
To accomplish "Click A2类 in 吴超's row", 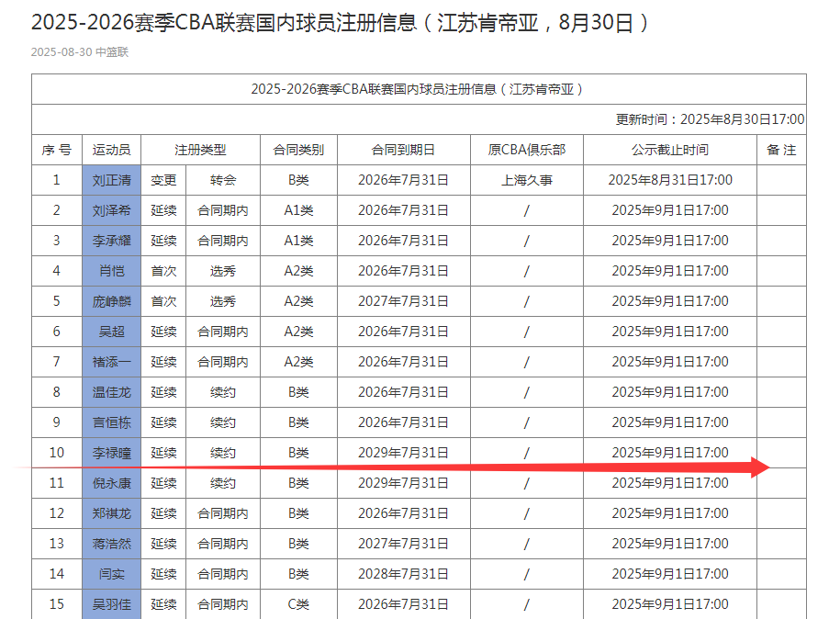I will 298,332.
